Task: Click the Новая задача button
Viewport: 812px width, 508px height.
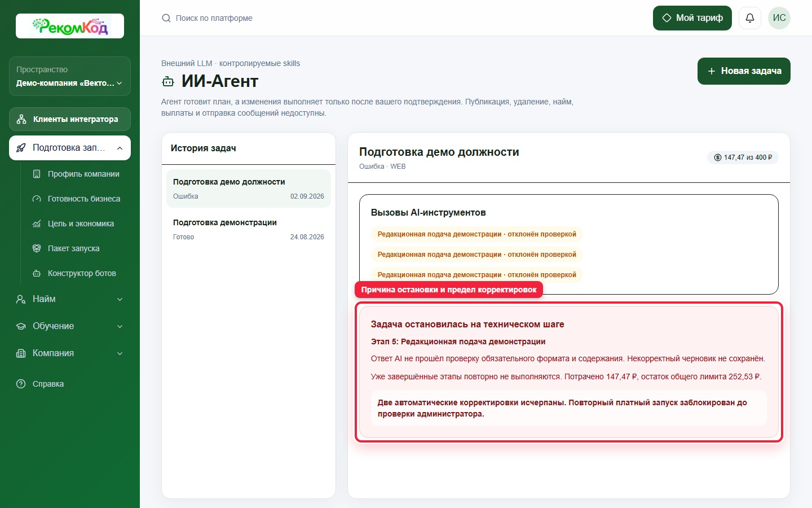Action: (744, 71)
